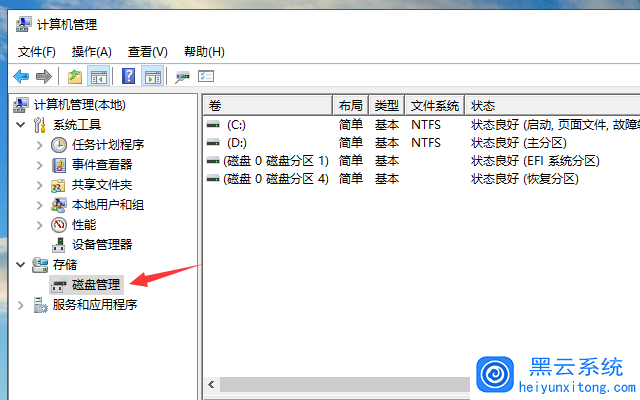Open the 操作(A) menu
Screen dimensions: 640x400
point(91,52)
